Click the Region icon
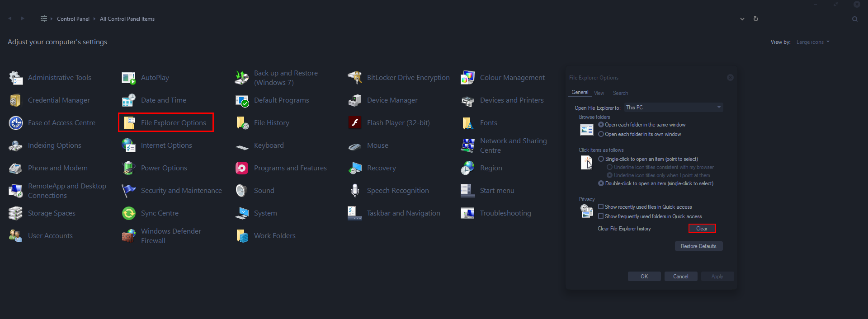This screenshot has width=868, height=319. coord(468,168)
